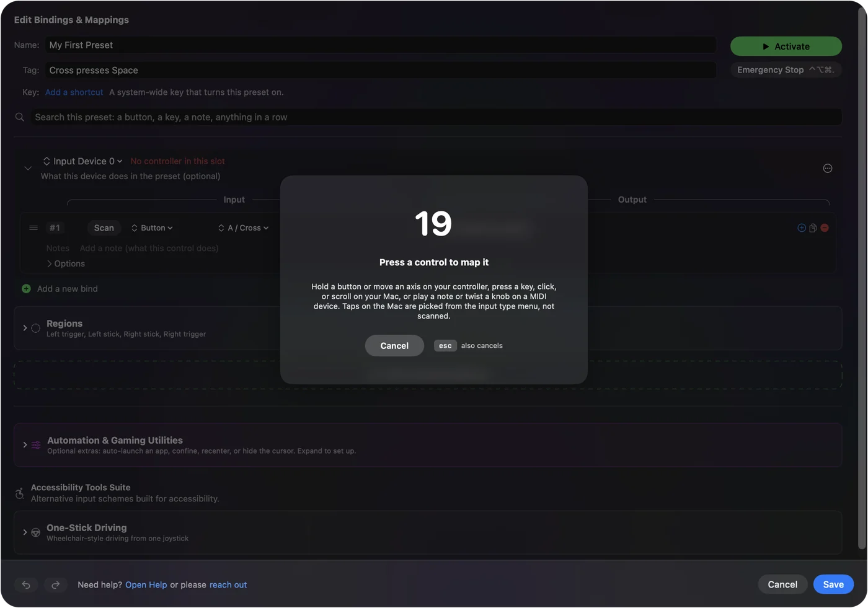This screenshot has width=868, height=608.
Task: Open the Button input type dropdown
Action: point(152,228)
